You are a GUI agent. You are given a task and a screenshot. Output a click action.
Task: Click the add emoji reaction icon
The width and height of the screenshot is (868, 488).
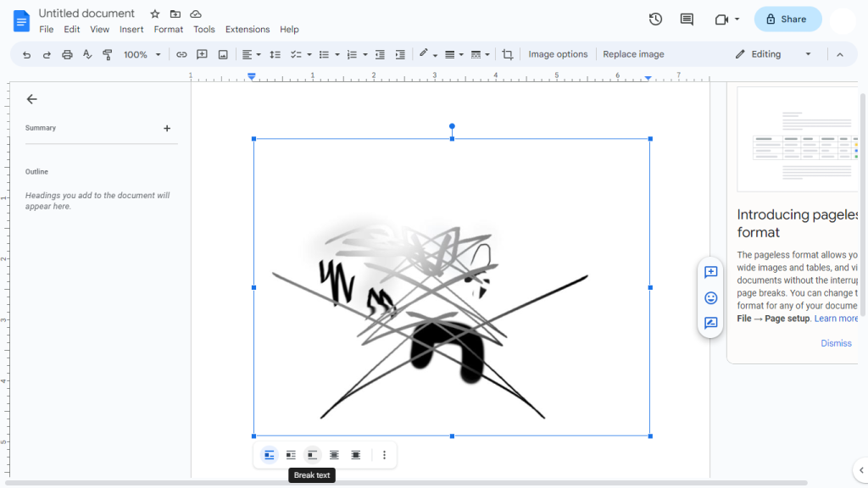pos(710,298)
